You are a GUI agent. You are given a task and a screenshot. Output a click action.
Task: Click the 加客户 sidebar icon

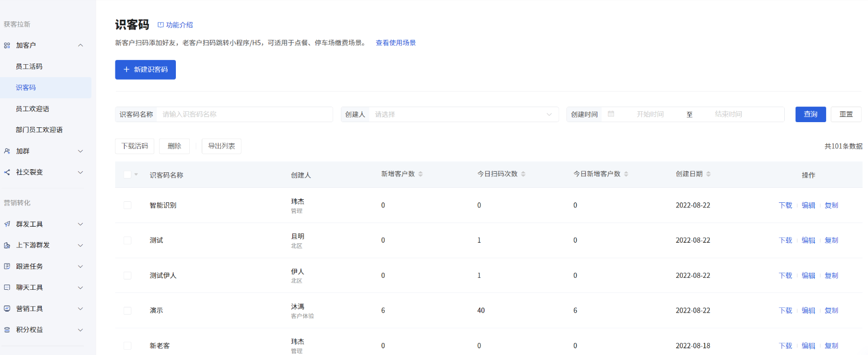click(7, 46)
